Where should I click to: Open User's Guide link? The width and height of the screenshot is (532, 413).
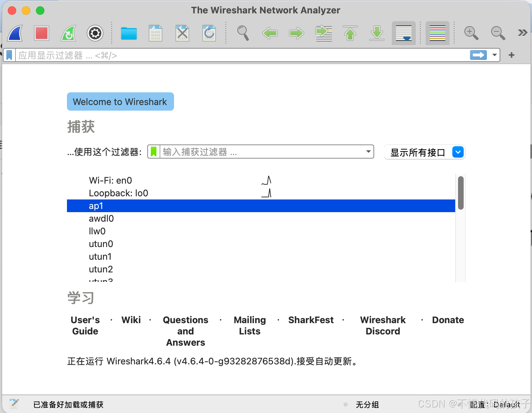click(x=85, y=326)
